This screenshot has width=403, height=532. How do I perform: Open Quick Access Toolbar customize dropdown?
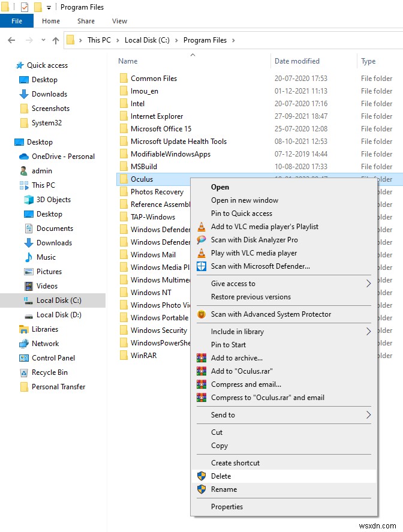pyautogui.click(x=49, y=7)
